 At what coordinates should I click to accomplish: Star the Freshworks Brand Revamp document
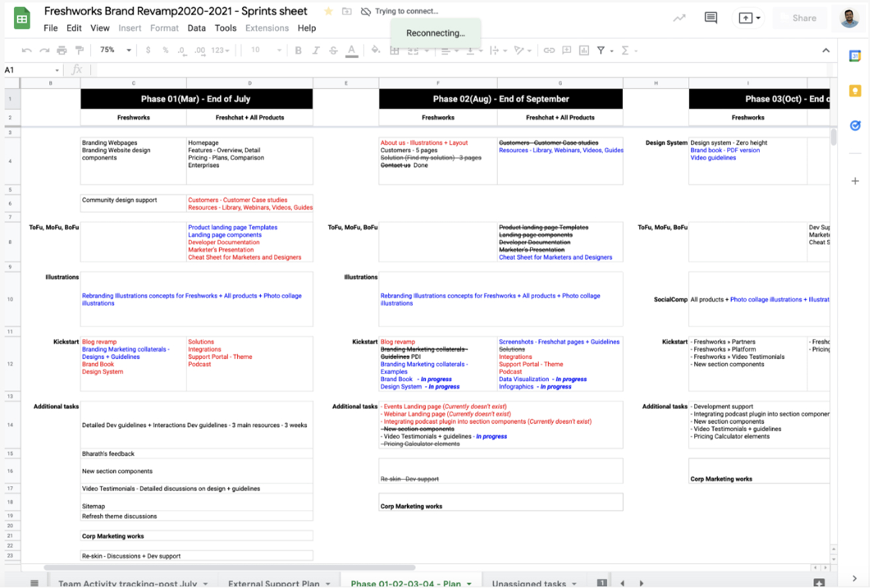click(x=328, y=11)
